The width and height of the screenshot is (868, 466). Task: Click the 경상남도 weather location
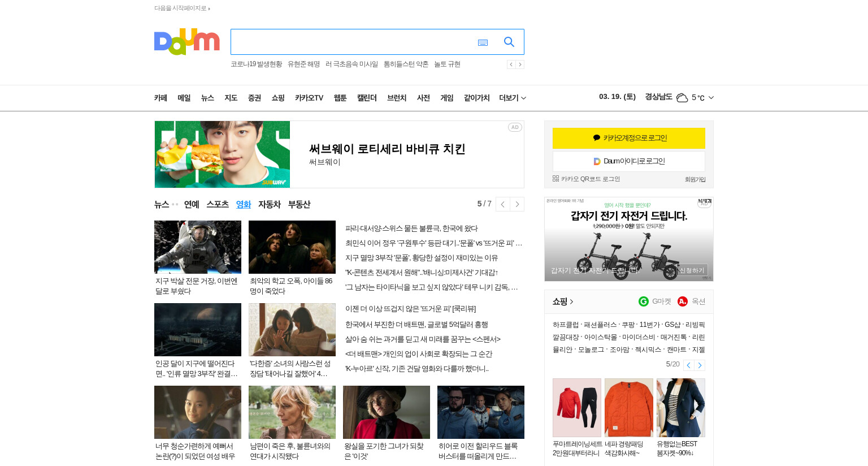659,97
